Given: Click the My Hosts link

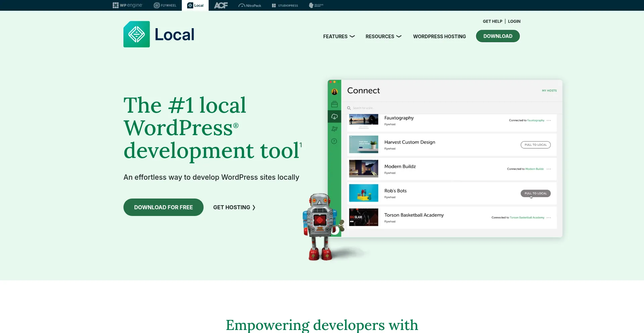Looking at the screenshot, I should coord(549,91).
